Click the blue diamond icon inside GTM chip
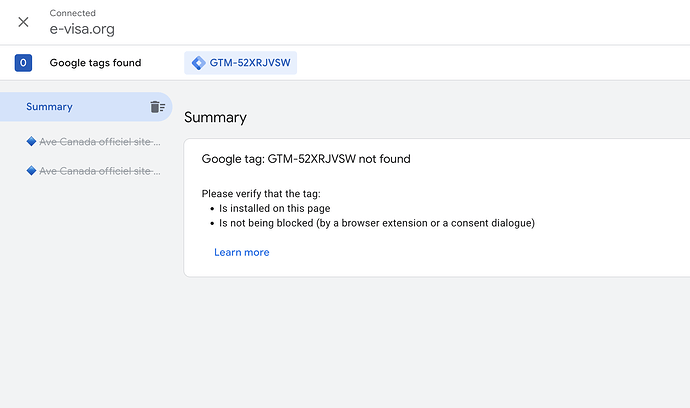The image size is (690, 408). [x=198, y=63]
